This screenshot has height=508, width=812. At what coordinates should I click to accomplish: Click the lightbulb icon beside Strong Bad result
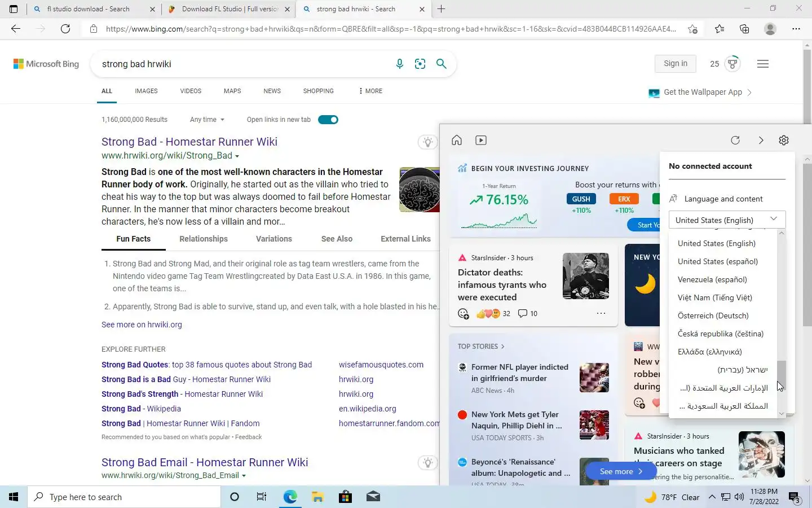click(x=428, y=142)
